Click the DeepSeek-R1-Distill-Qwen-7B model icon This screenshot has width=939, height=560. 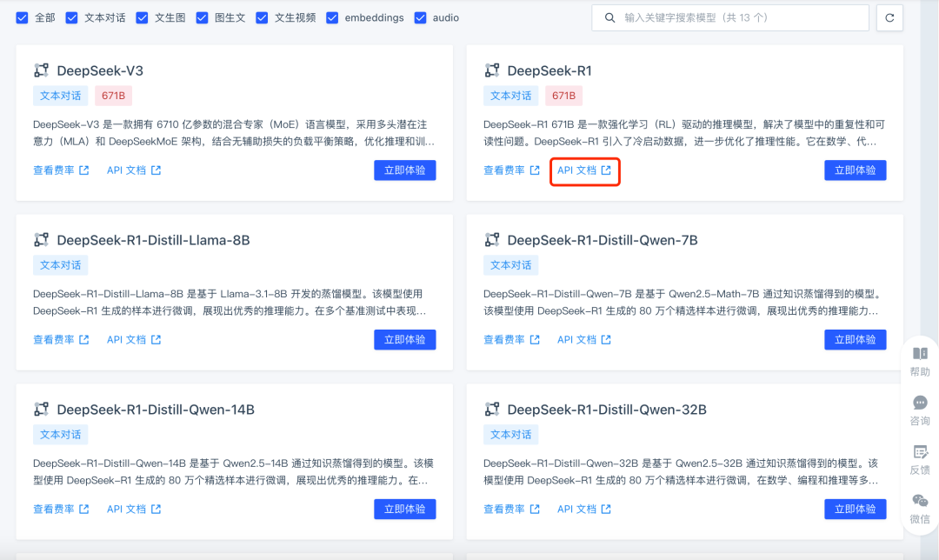[x=491, y=240]
